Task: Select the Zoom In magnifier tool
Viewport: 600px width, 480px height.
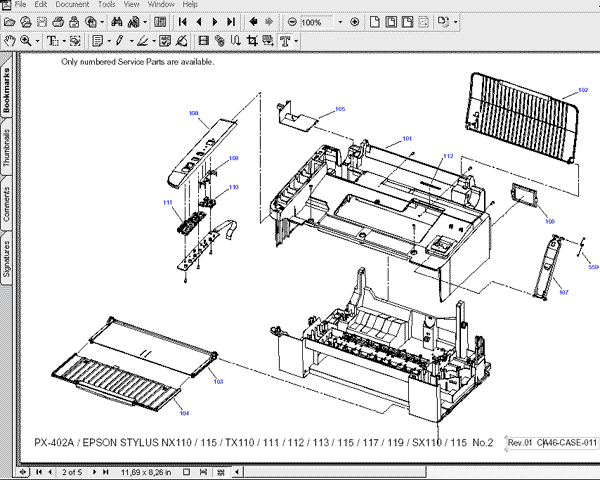Action: 26,41
